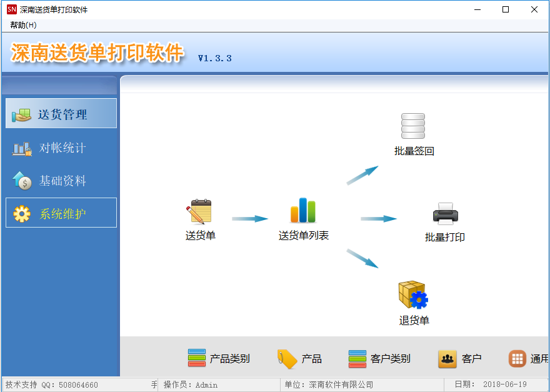The height and width of the screenshot is (392, 550).
Task: Click the 送货单列表 label
Action: (303, 236)
